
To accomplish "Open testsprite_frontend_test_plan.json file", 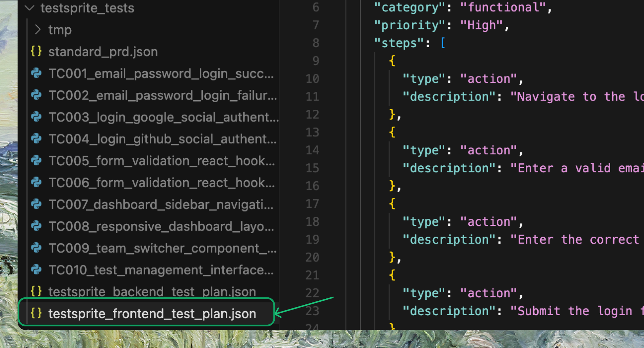I will (152, 314).
